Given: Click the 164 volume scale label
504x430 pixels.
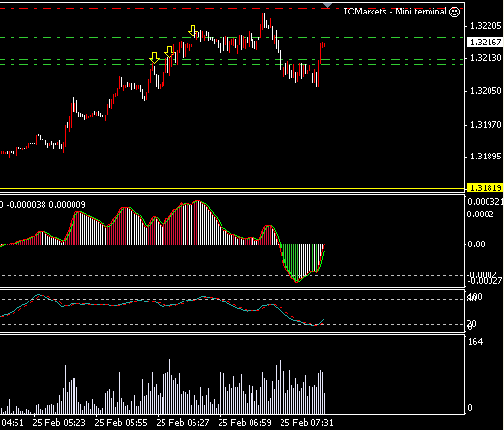Looking at the screenshot, I should coord(475,342).
